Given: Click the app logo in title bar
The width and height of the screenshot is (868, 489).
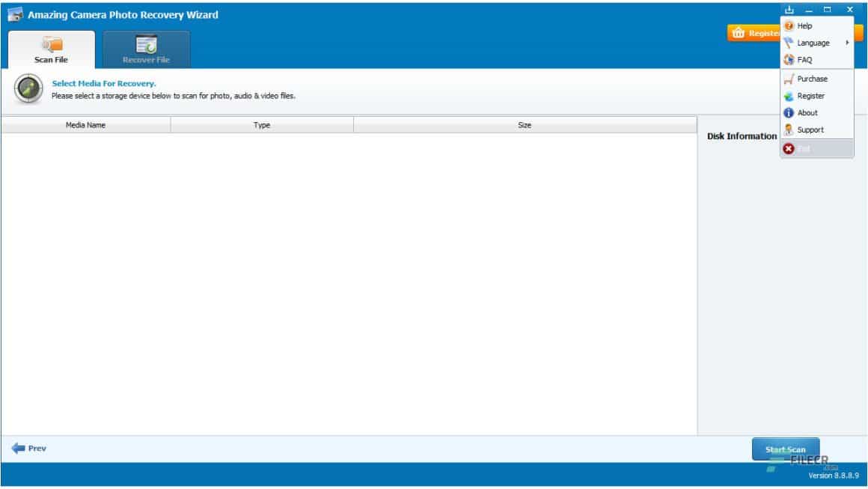Looking at the screenshot, I should tap(16, 14).
